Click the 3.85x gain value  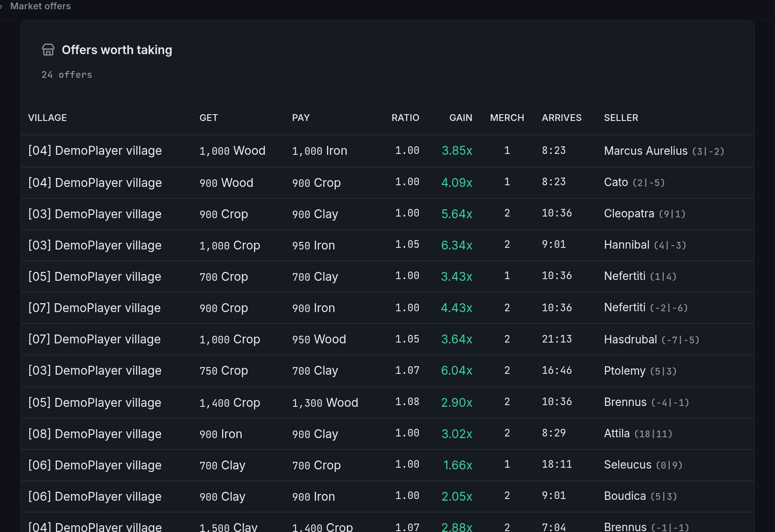click(457, 151)
